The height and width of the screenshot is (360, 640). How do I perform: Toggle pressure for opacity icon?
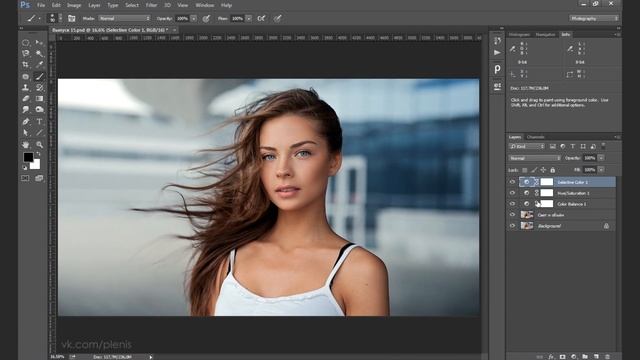coord(206,18)
